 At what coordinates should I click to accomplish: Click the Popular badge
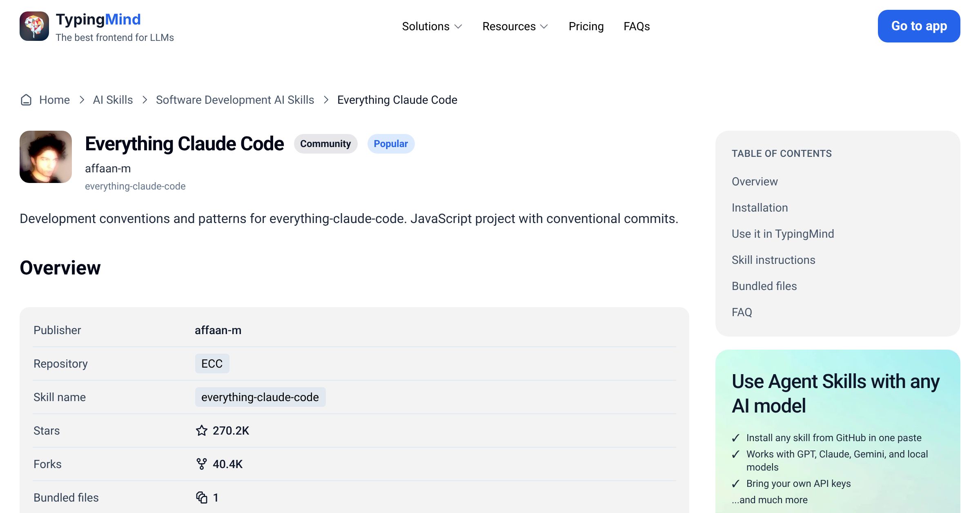pos(391,144)
